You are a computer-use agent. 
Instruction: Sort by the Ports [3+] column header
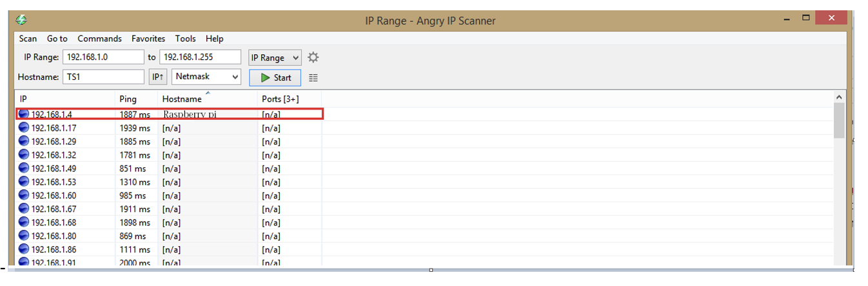click(290, 99)
